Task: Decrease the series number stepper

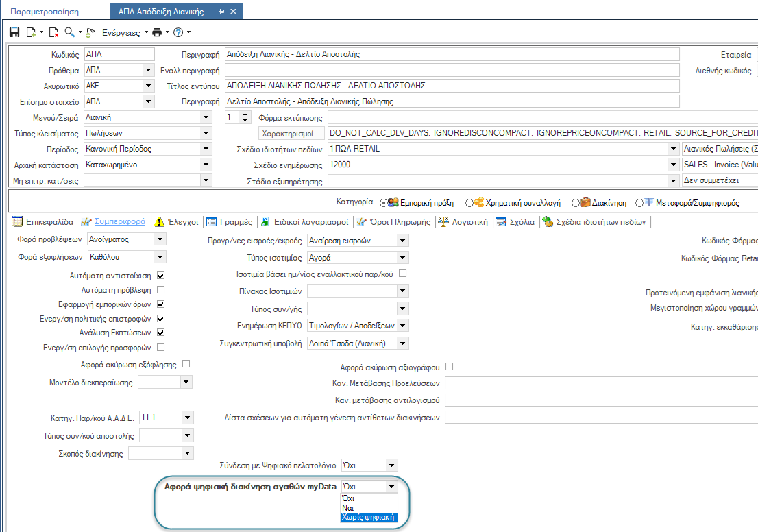Action: pos(245,120)
